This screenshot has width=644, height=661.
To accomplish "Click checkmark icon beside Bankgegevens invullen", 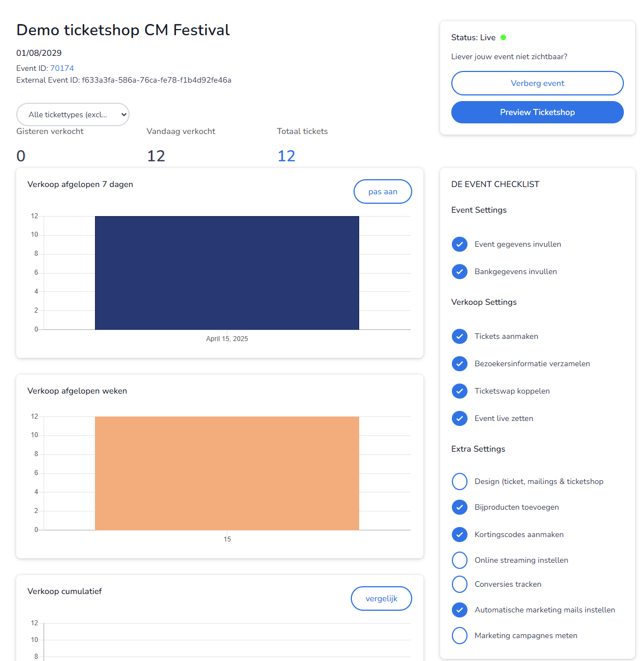I will pyautogui.click(x=460, y=272).
